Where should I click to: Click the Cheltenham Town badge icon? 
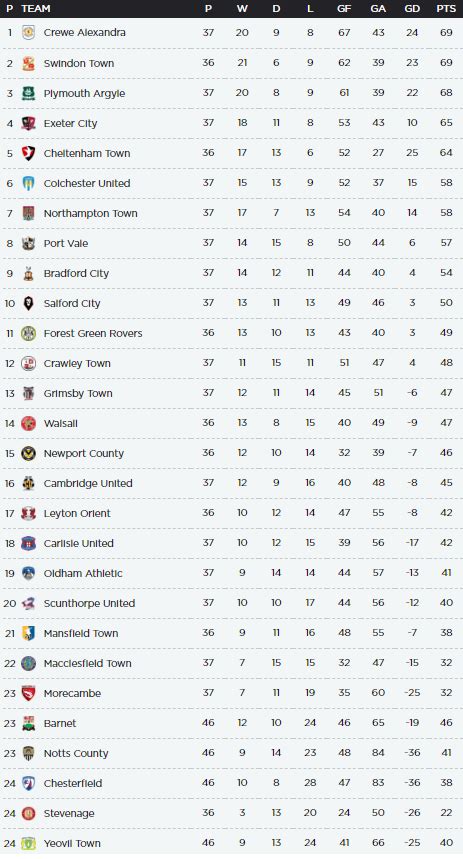pos(28,153)
